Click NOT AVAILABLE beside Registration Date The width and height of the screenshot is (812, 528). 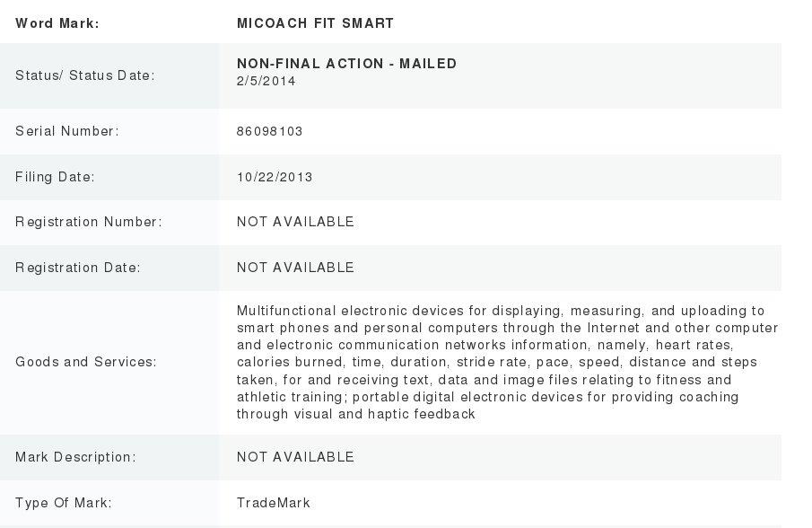tap(295, 268)
